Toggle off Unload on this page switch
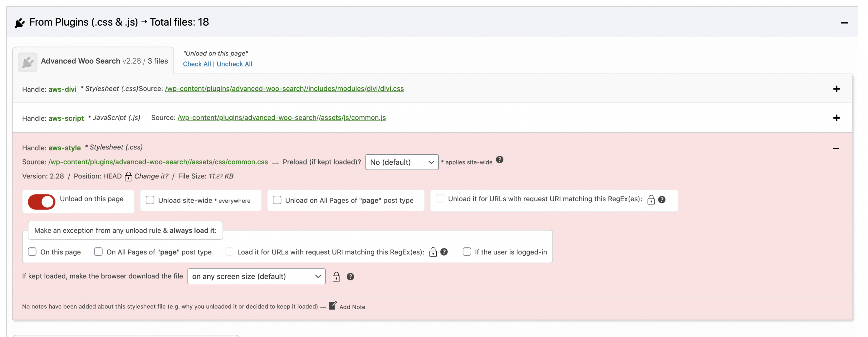The width and height of the screenshot is (868, 337). pyautogui.click(x=42, y=202)
